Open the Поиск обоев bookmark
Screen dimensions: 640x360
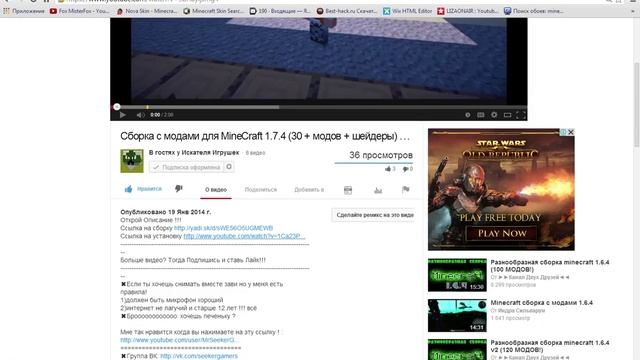point(534,11)
